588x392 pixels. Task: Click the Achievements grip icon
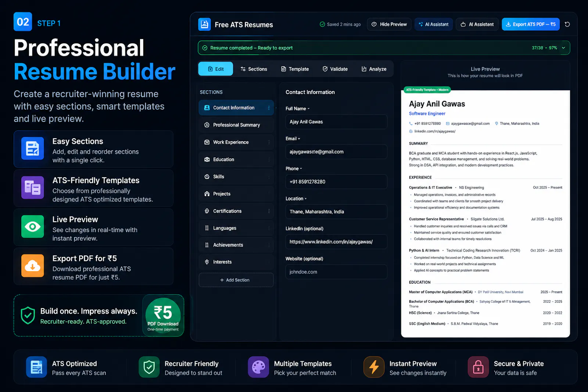tap(207, 245)
